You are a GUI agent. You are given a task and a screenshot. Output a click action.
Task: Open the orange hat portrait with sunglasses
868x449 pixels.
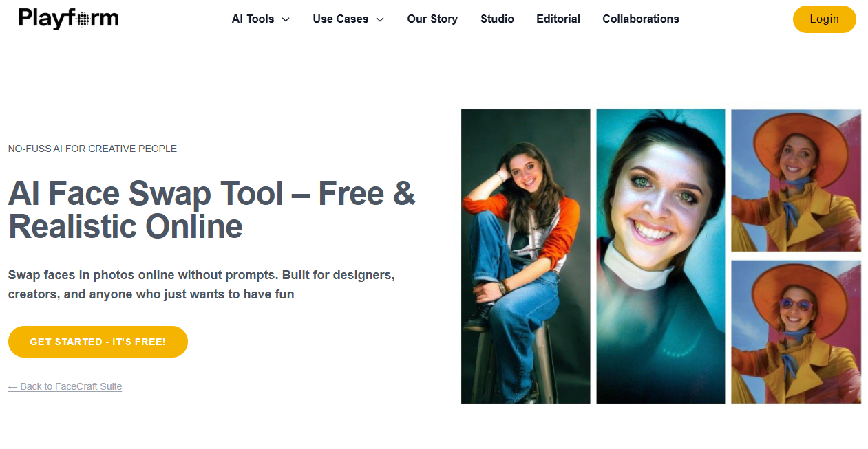(796, 331)
